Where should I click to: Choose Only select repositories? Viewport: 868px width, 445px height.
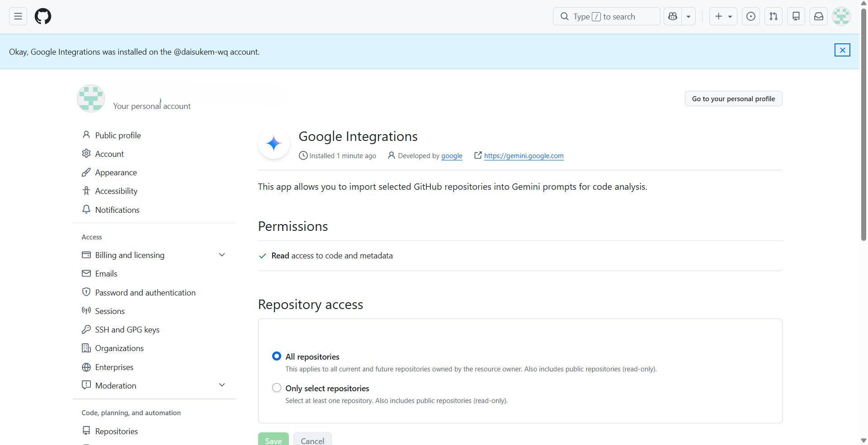coord(276,388)
